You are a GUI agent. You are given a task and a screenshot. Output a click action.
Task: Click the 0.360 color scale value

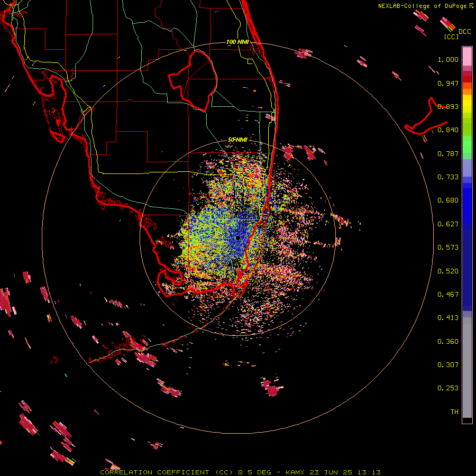click(x=448, y=342)
